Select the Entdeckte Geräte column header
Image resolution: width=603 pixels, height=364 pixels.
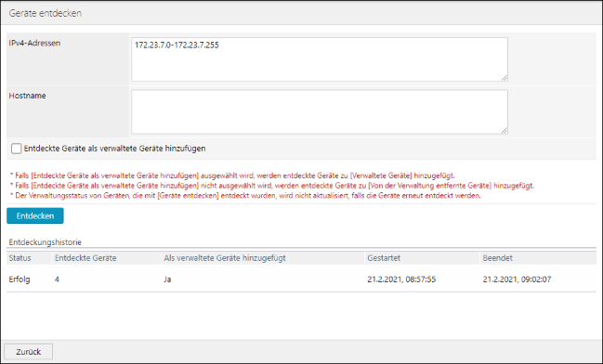tap(85, 258)
